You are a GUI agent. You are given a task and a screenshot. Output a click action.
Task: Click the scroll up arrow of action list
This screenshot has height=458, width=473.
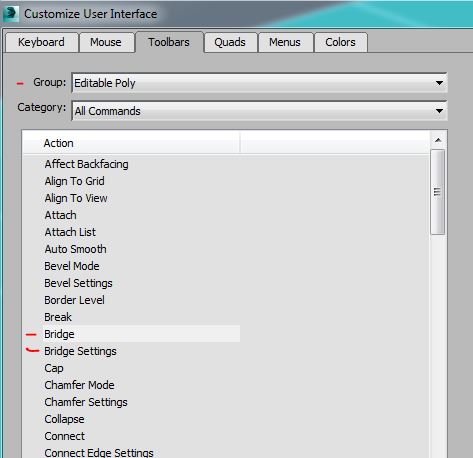[x=438, y=140]
